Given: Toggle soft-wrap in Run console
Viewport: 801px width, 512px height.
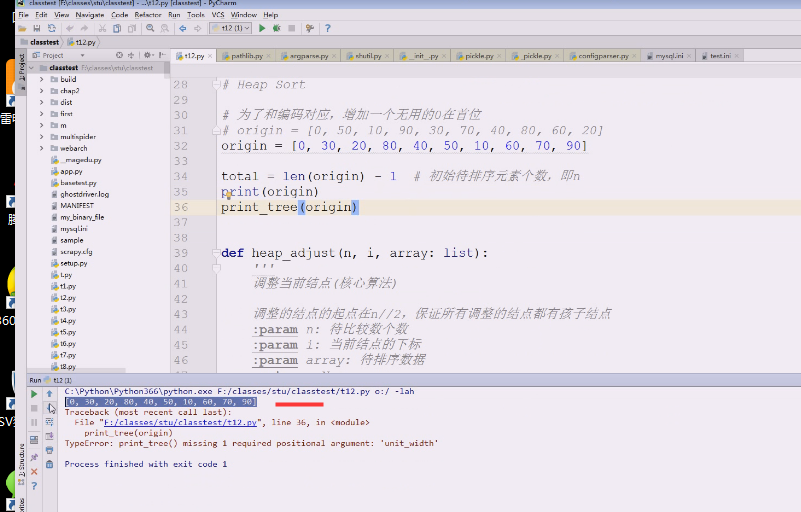Looking at the screenshot, I should (50, 422).
